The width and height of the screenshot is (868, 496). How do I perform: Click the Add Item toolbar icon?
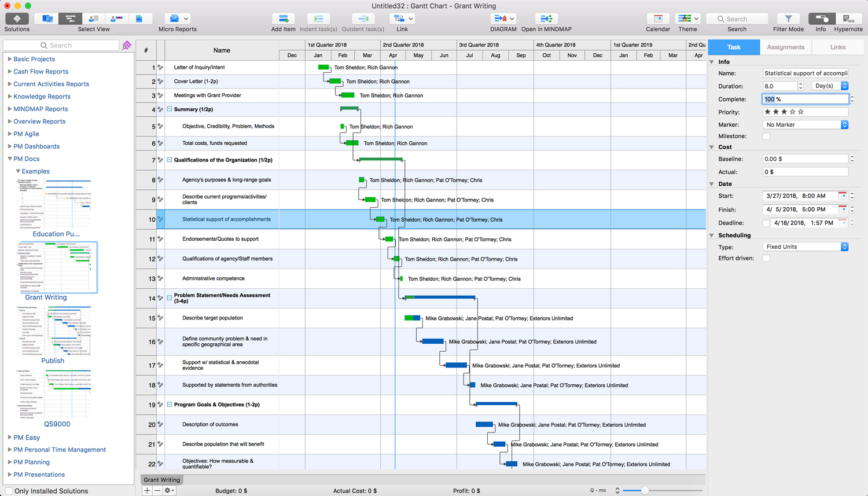pos(283,19)
